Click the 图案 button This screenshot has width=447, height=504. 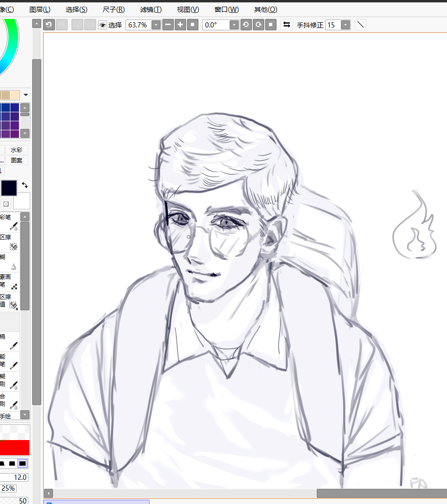(x=17, y=160)
